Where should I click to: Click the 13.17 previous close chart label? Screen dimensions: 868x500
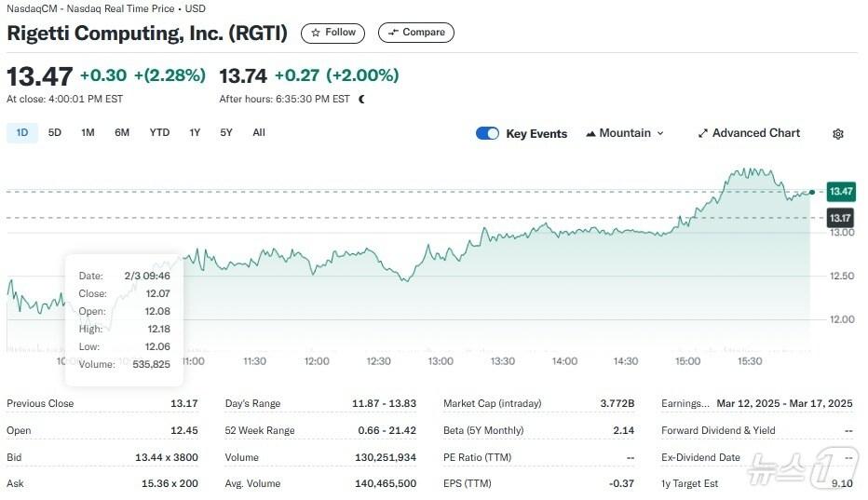click(841, 218)
